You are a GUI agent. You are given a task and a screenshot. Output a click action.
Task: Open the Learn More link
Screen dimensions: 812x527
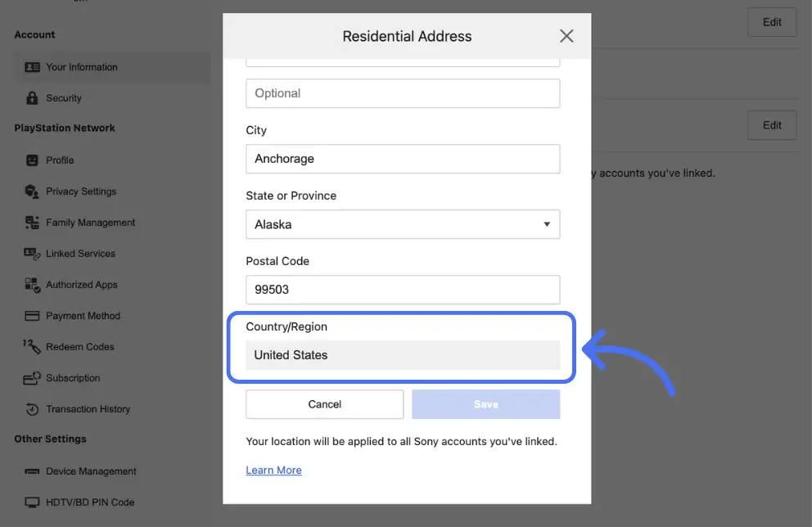273,470
